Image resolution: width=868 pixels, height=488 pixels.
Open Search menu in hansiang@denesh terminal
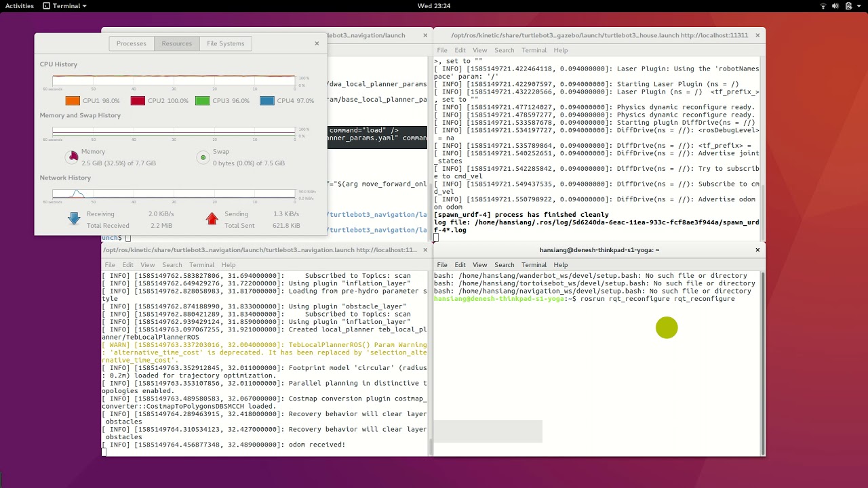point(504,265)
